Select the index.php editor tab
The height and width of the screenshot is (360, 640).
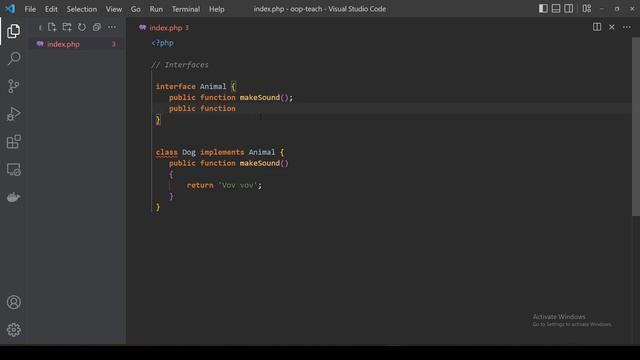click(x=163, y=28)
